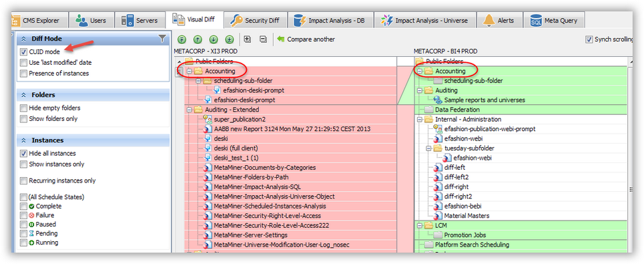The image size is (644, 264).
Task: Click the Data Federation folder icon
Action: click(429, 110)
